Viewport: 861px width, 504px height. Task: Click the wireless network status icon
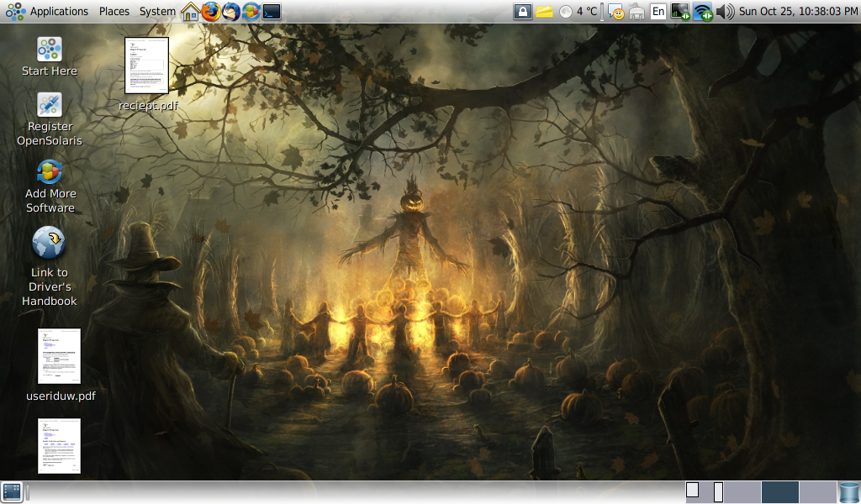[703, 12]
